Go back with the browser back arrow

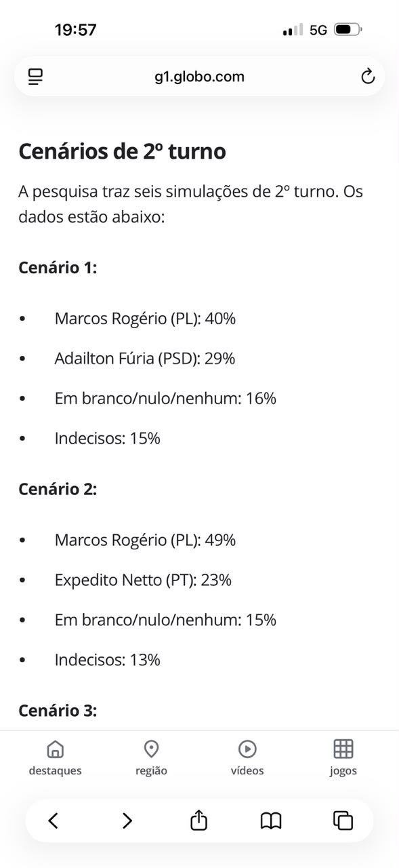tap(54, 821)
